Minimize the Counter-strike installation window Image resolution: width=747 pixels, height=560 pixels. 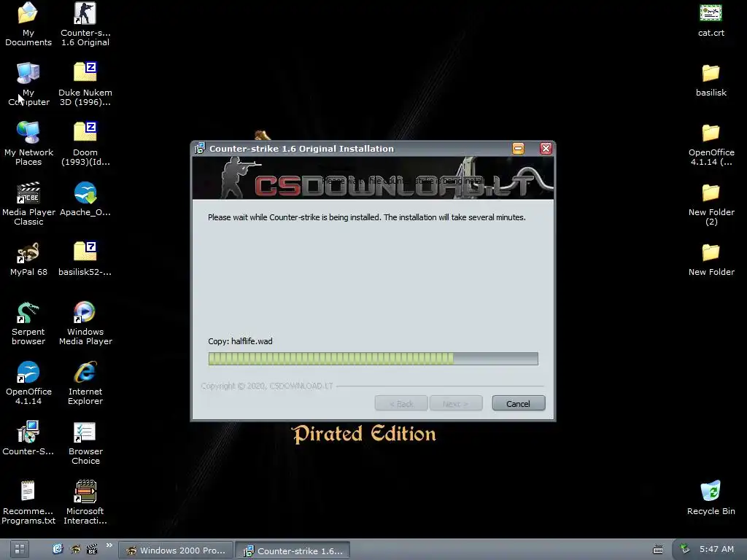click(519, 149)
